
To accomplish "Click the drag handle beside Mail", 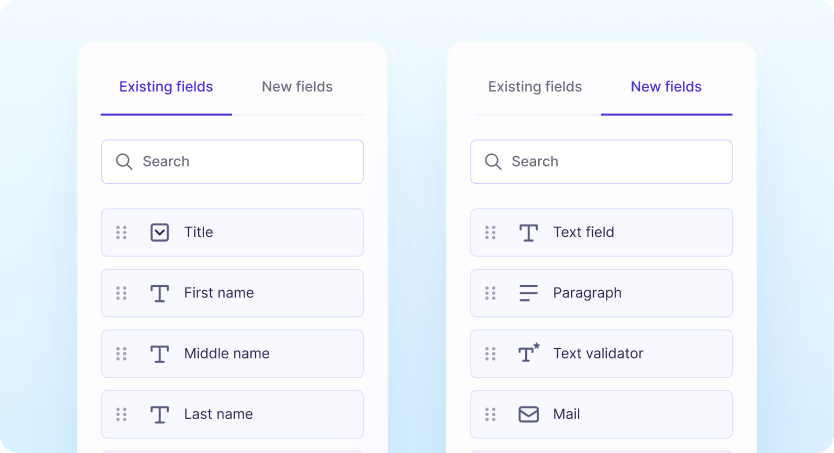I will pos(490,414).
